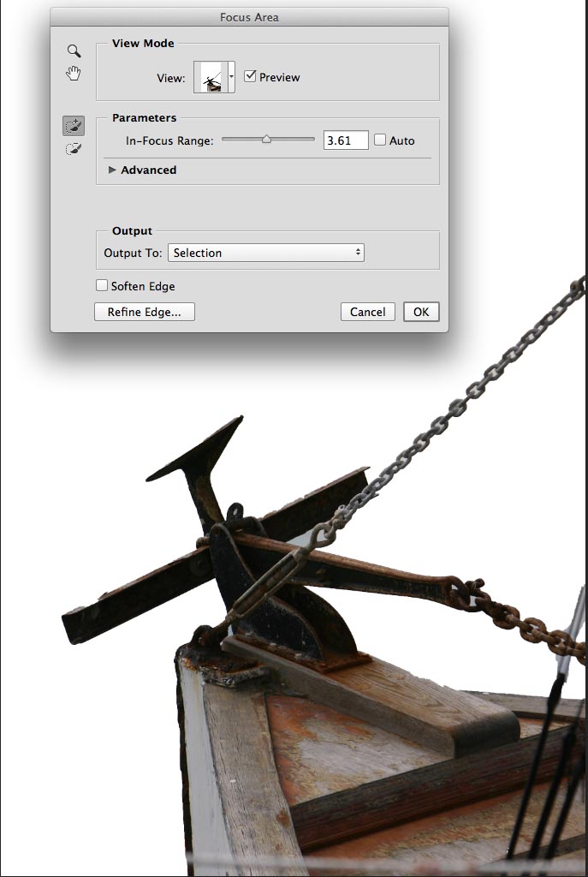Click the Output To label

click(x=133, y=253)
